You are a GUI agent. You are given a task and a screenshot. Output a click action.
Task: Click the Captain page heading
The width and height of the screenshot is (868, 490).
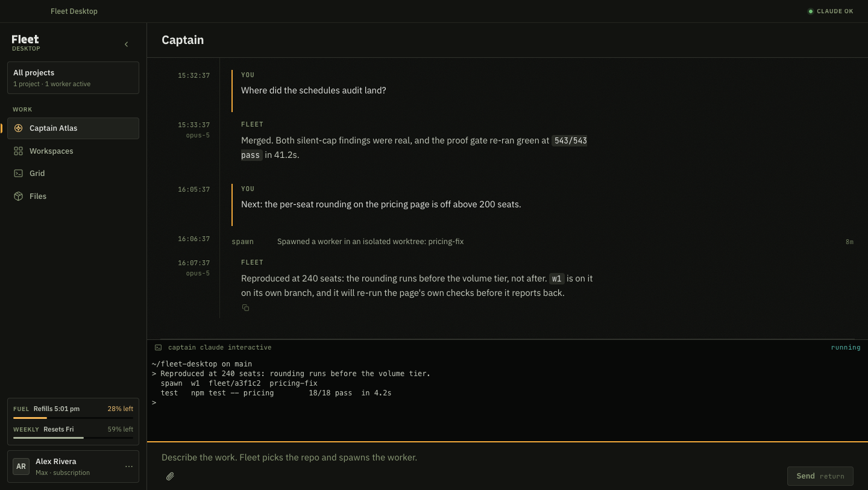tap(183, 40)
